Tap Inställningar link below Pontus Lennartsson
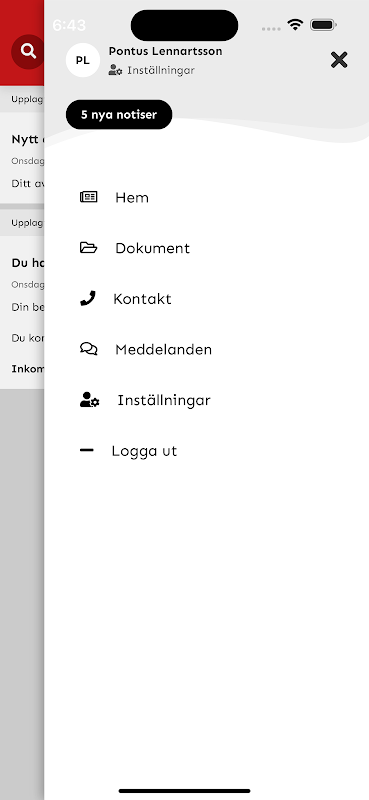Image resolution: width=369 pixels, height=800 pixels. pyautogui.click(x=161, y=70)
